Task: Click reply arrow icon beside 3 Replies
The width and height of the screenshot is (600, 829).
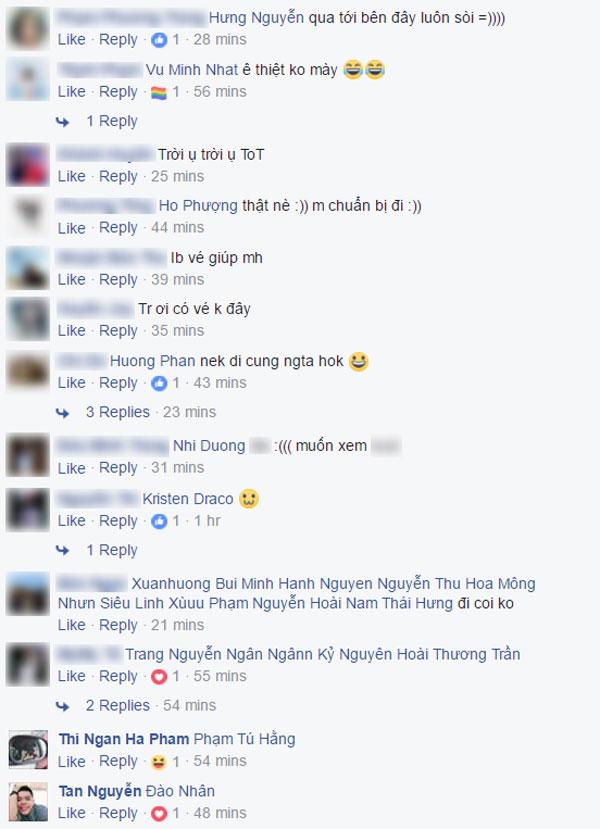Action: click(63, 413)
